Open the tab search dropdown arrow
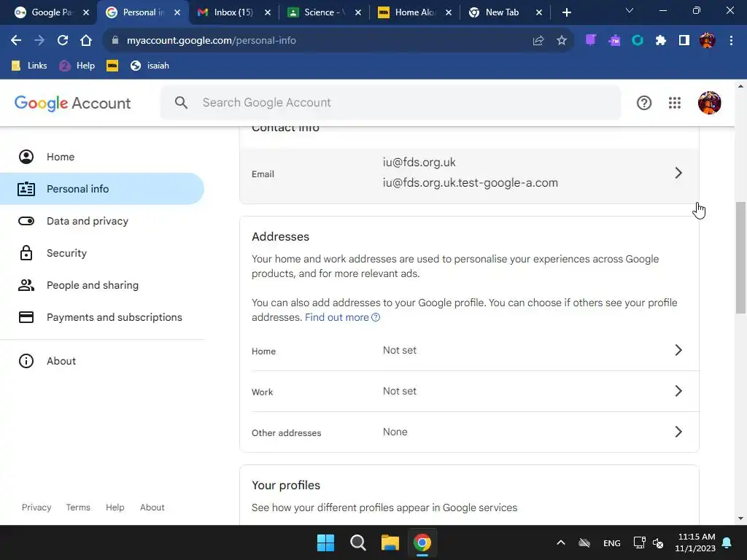The height and width of the screenshot is (560, 747). 630,10
